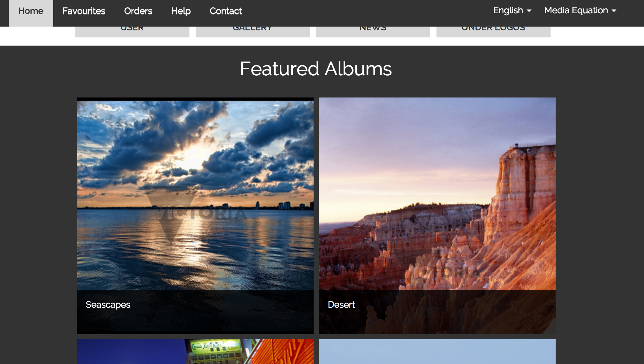
Task: Click the caret beside Media Equation
Action: (614, 11)
